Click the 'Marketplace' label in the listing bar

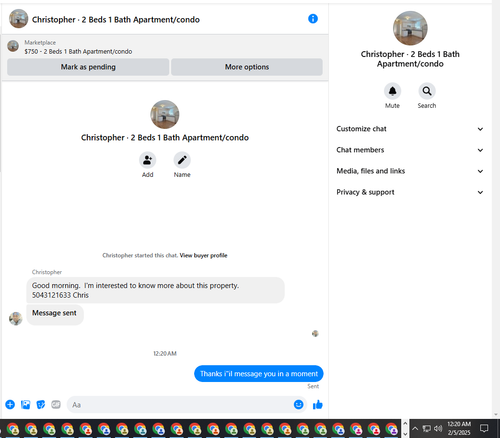tap(40, 43)
